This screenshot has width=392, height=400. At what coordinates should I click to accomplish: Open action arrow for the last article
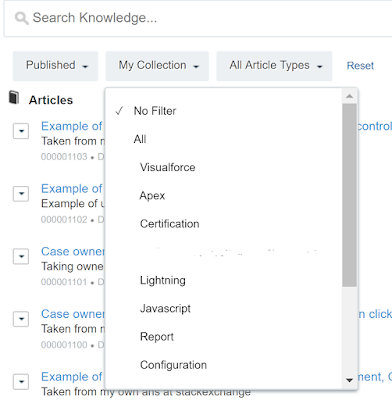click(x=21, y=381)
